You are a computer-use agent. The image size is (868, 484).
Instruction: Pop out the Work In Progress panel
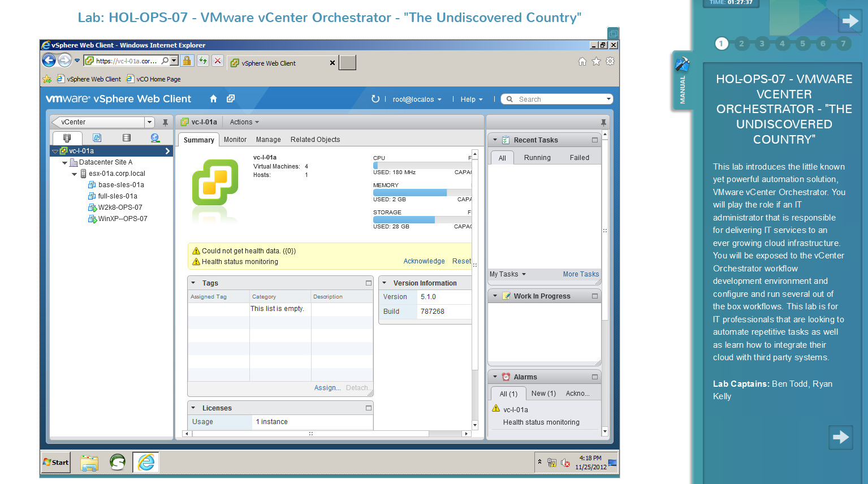tap(594, 295)
